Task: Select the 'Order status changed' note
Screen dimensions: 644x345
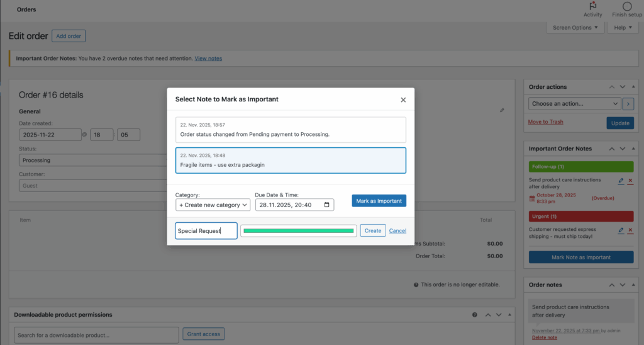Action: pos(290,129)
